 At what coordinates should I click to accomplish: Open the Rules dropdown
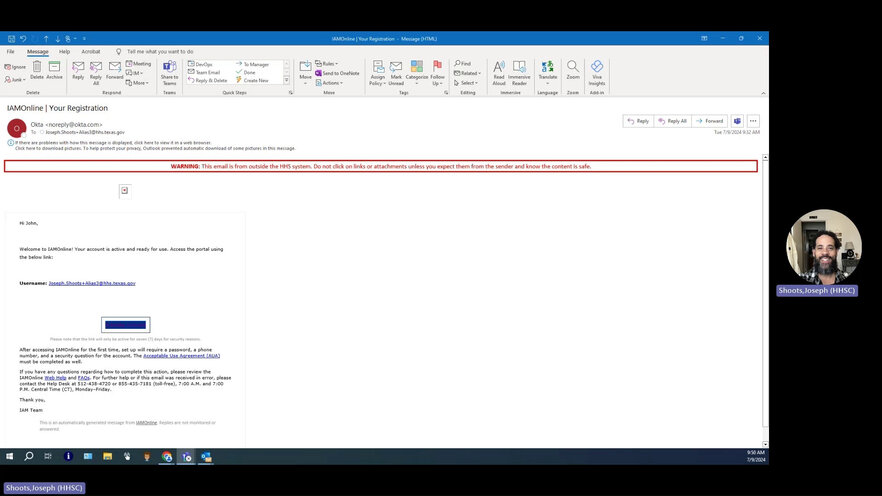pos(327,64)
